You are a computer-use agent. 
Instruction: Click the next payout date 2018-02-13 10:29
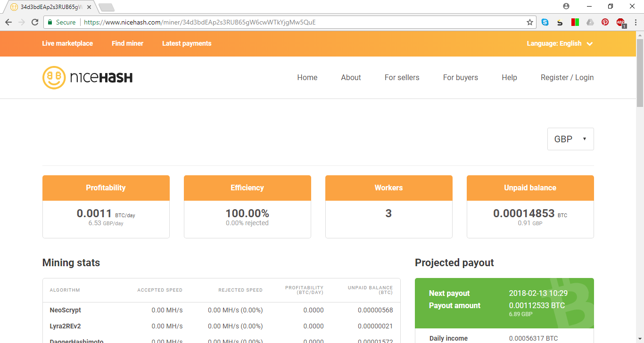coord(538,293)
